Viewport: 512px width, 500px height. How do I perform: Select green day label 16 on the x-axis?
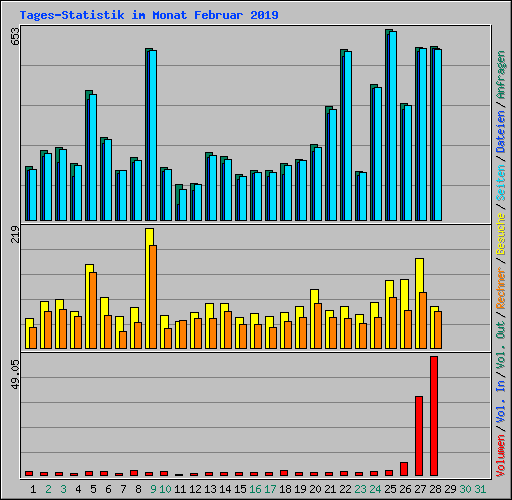point(255,489)
